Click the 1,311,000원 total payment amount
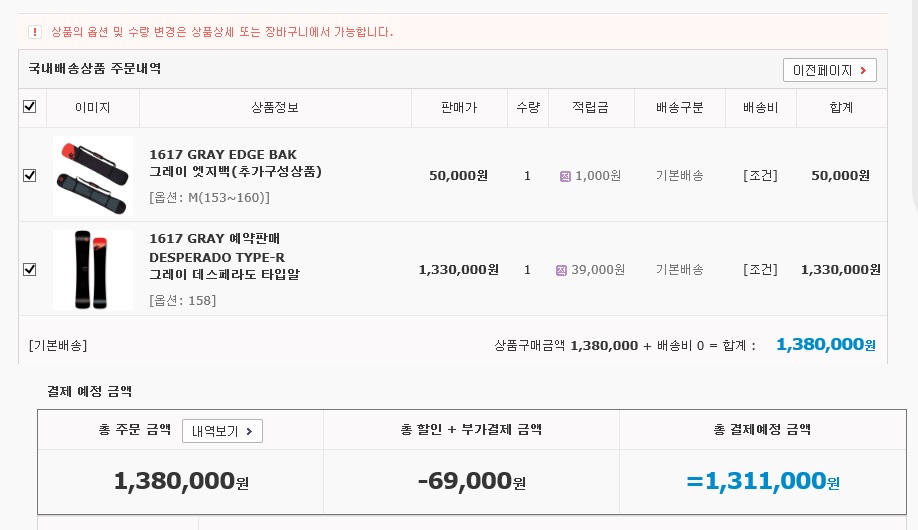Image resolution: width=918 pixels, height=530 pixels. point(763,481)
